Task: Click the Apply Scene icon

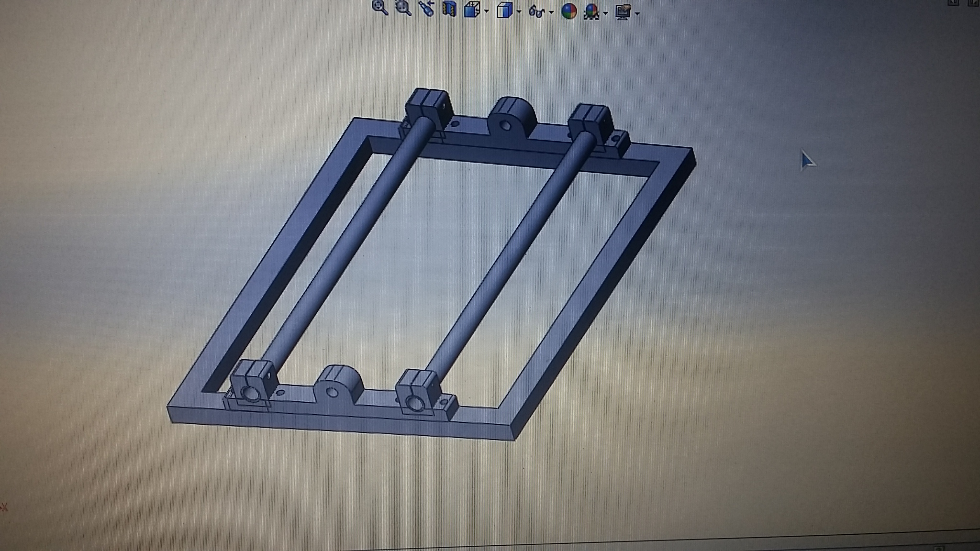Action: point(591,11)
